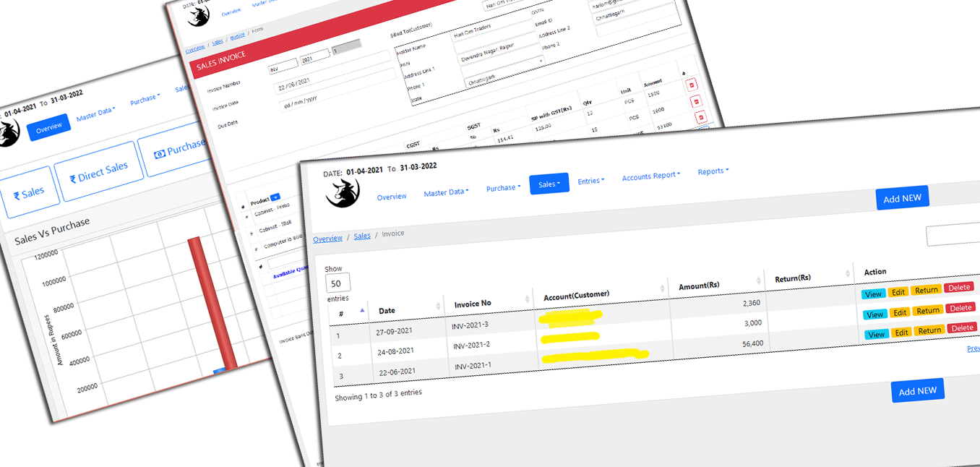Viewport: 980px width, 467px height.
Task: Click the top Add NEW button
Action: [x=902, y=198]
